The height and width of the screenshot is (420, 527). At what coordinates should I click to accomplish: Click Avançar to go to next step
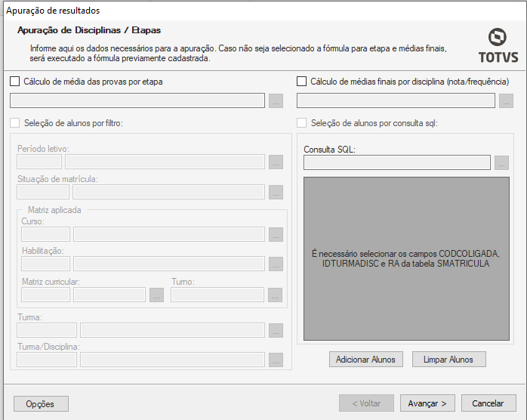coord(427,403)
